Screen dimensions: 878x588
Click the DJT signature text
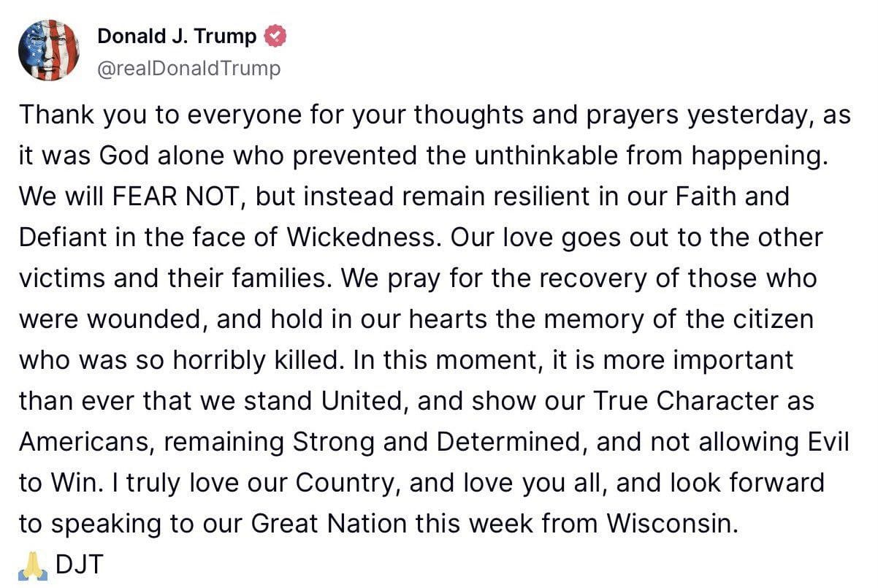click(80, 565)
